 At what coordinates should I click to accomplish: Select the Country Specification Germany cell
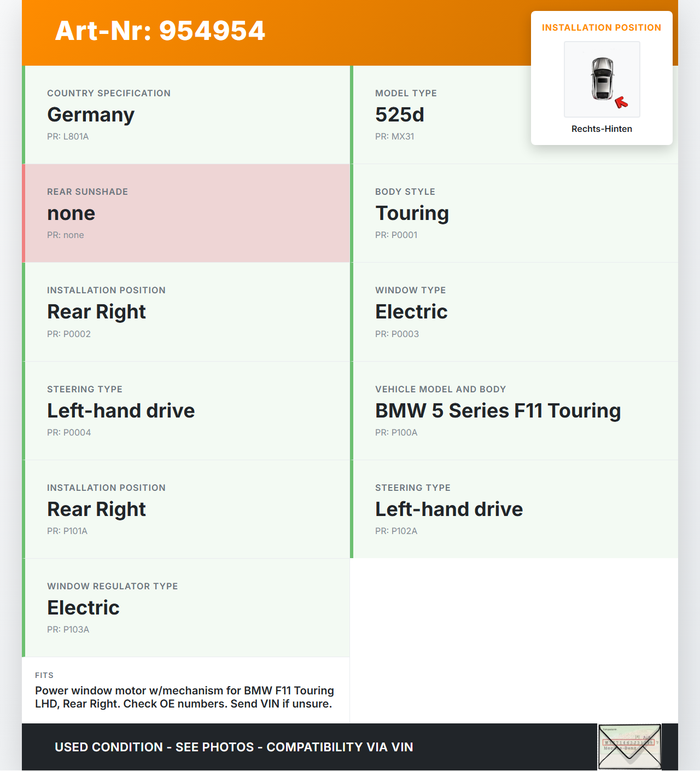(186, 115)
